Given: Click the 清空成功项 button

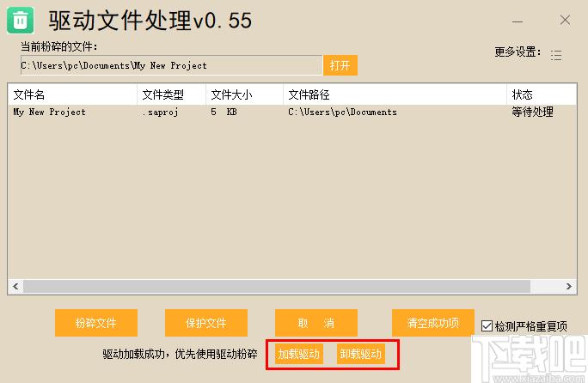Looking at the screenshot, I should click(432, 323).
